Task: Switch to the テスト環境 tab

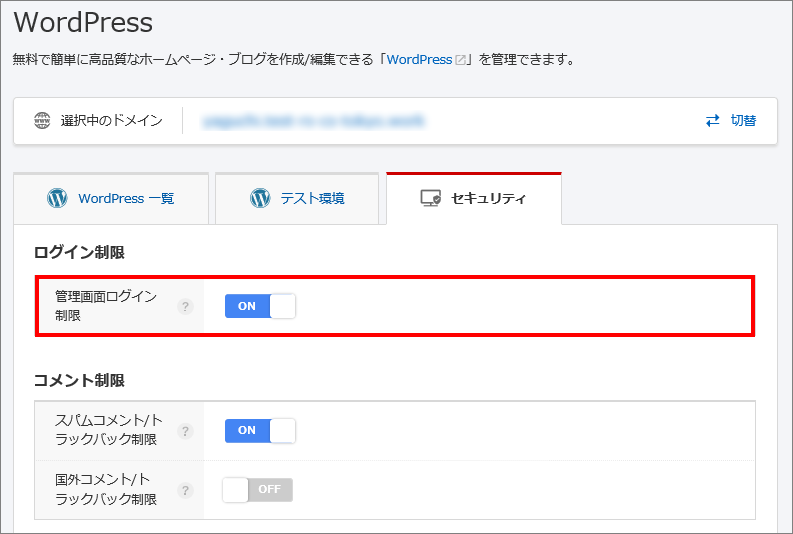Action: pos(297,198)
